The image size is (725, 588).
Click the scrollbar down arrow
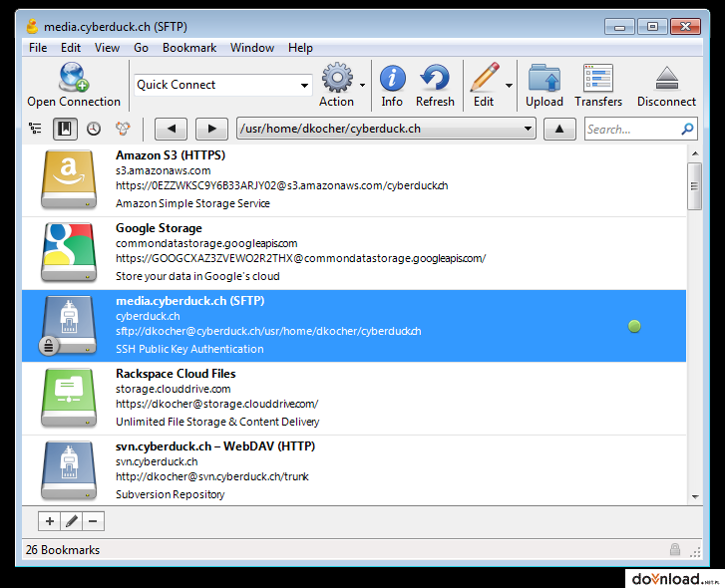[x=695, y=497]
